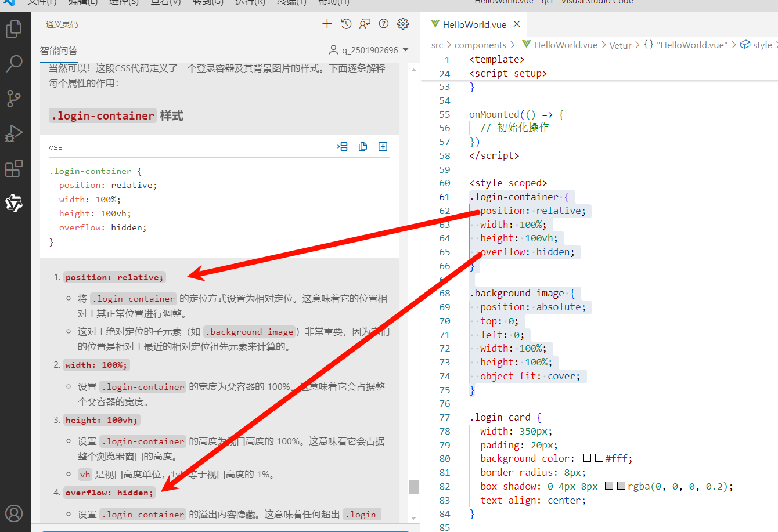Image resolution: width=778 pixels, height=532 pixels.
Task: Jump to sticky <template> line
Action: 497,59
